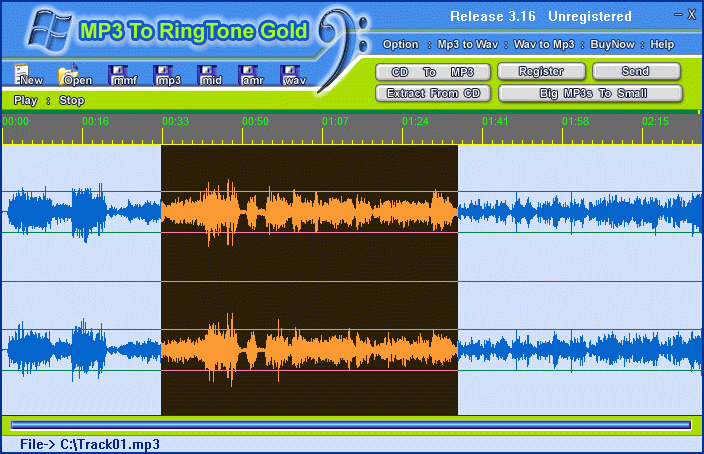Click the blue progress bar below the waveform
Screen dimensions: 704x454
click(351, 425)
